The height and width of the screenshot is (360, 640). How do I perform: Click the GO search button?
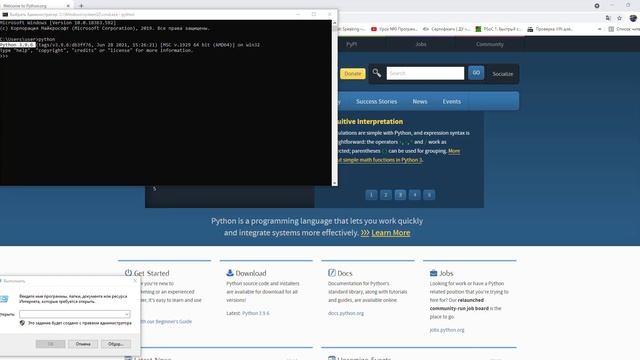coord(476,73)
